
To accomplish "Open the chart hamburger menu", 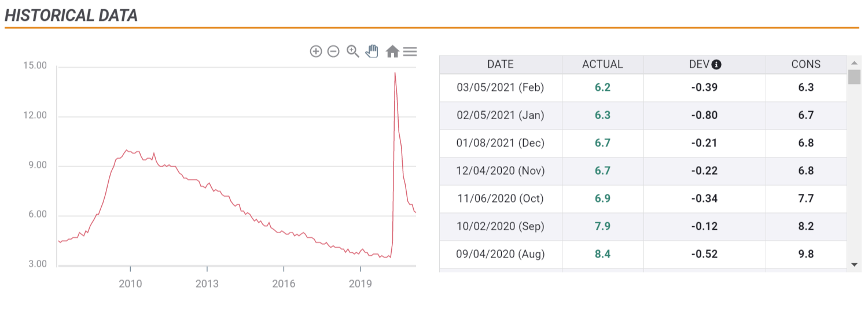I will (410, 51).
